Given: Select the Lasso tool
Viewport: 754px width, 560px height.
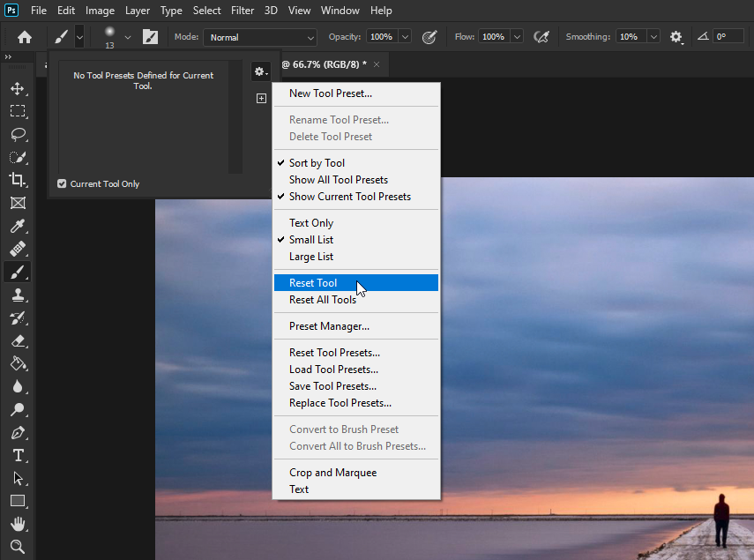Looking at the screenshot, I should click(x=17, y=134).
